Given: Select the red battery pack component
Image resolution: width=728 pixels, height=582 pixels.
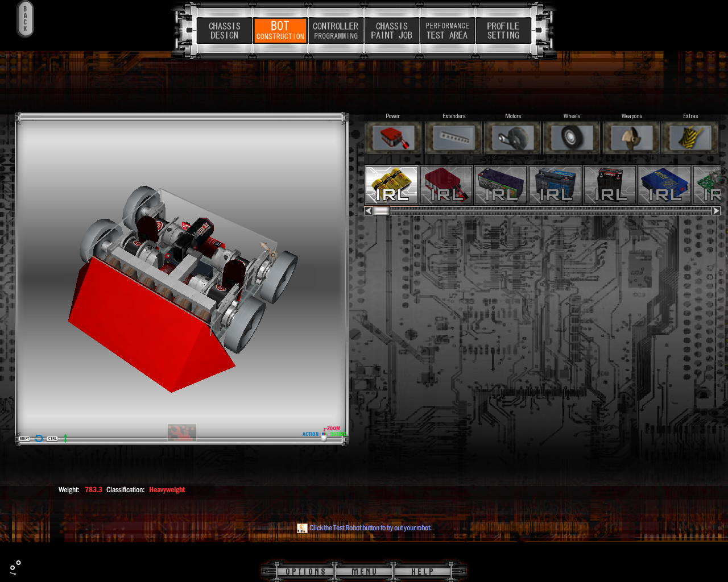Looking at the screenshot, I should point(446,185).
